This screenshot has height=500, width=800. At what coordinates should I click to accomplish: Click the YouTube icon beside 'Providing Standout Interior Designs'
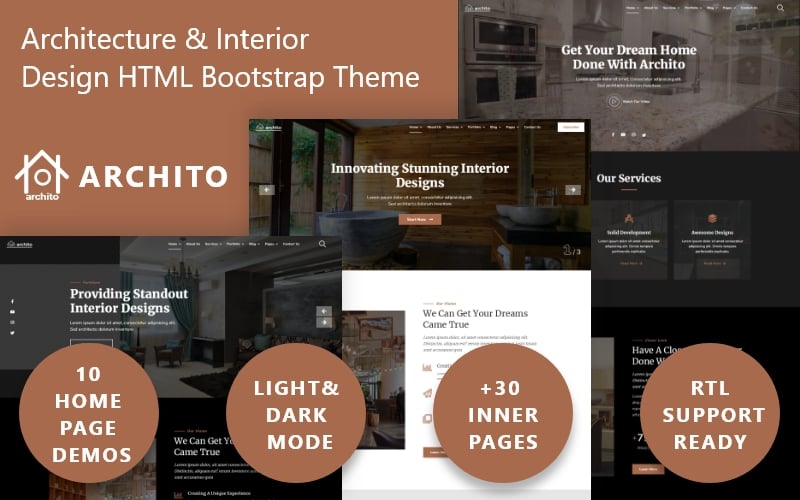tap(12, 312)
